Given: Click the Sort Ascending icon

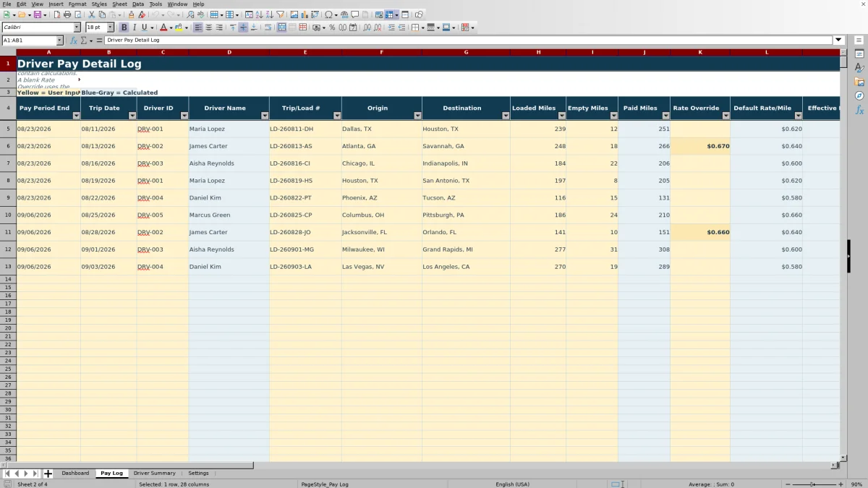Looking at the screenshot, I should click(x=259, y=14).
